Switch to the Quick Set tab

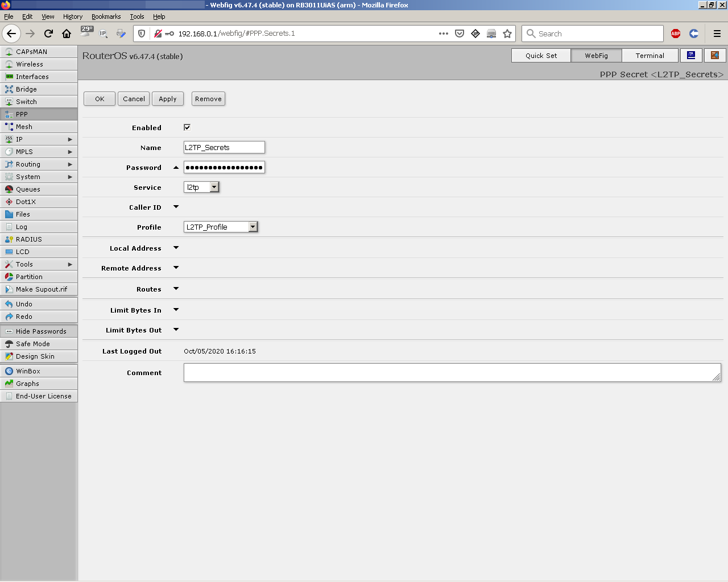coord(541,56)
